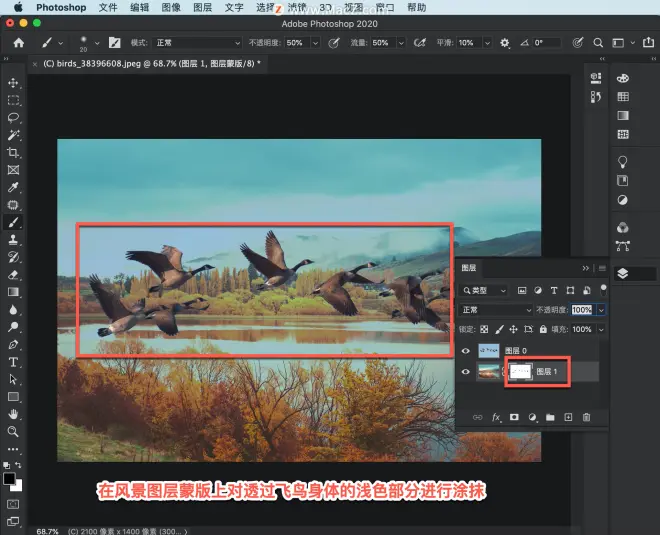The width and height of the screenshot is (660, 535).
Task: Select the Rectangle shape tool
Action: (13, 397)
